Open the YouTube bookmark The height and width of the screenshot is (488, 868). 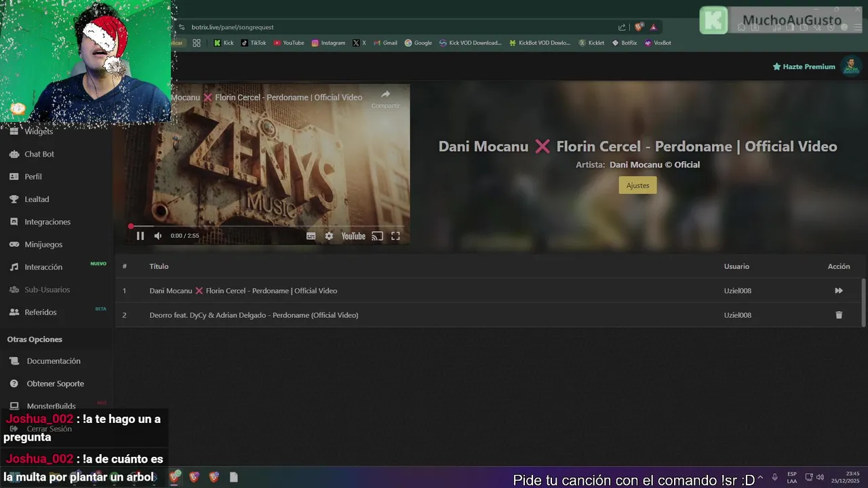tap(289, 43)
